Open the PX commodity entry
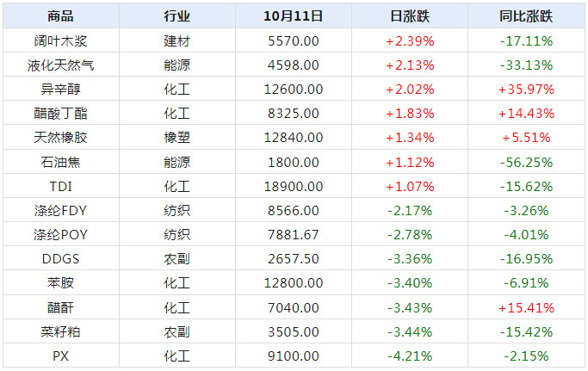This screenshot has width=588, height=371. (x=60, y=356)
